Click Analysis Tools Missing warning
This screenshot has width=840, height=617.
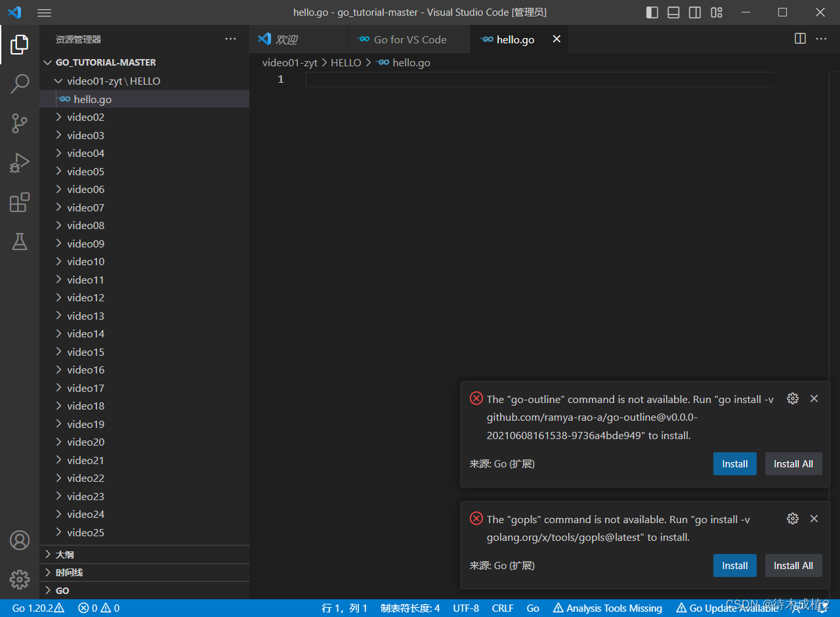tap(608, 608)
